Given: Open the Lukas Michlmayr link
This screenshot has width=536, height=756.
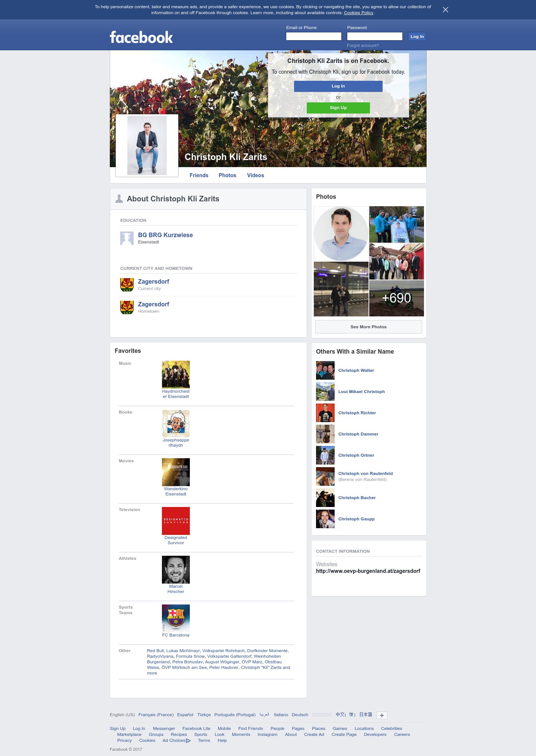Looking at the screenshot, I should click(183, 651).
